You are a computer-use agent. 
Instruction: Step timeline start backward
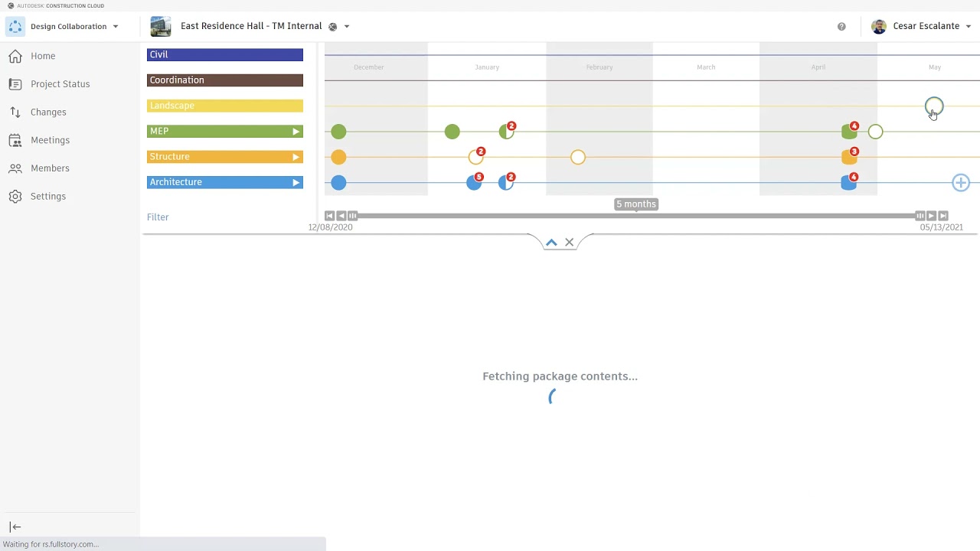coord(341,216)
